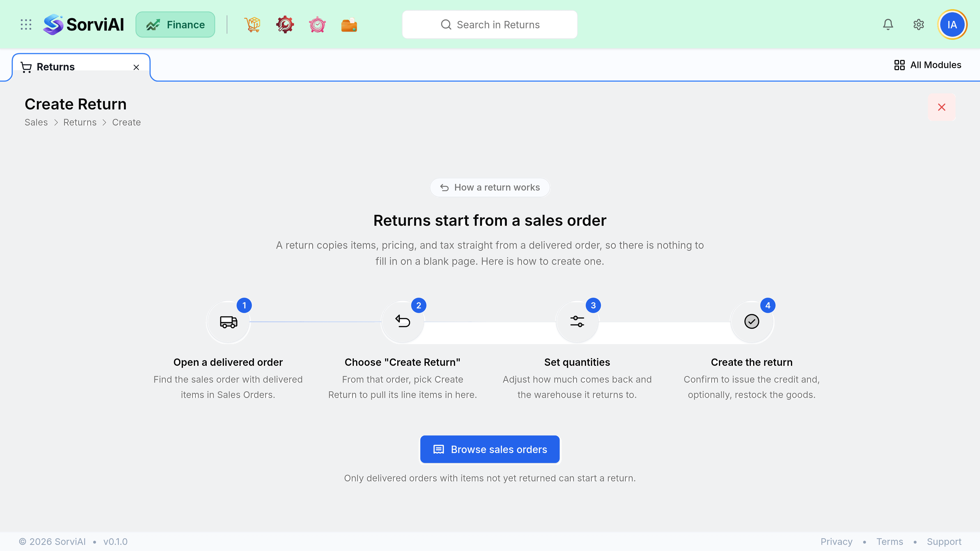The image size is (980, 551).
Task: Open the Terms footer link
Action: coord(890,542)
